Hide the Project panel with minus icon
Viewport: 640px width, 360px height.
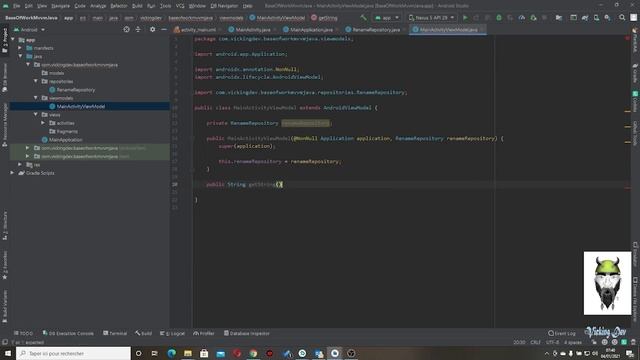164,29
